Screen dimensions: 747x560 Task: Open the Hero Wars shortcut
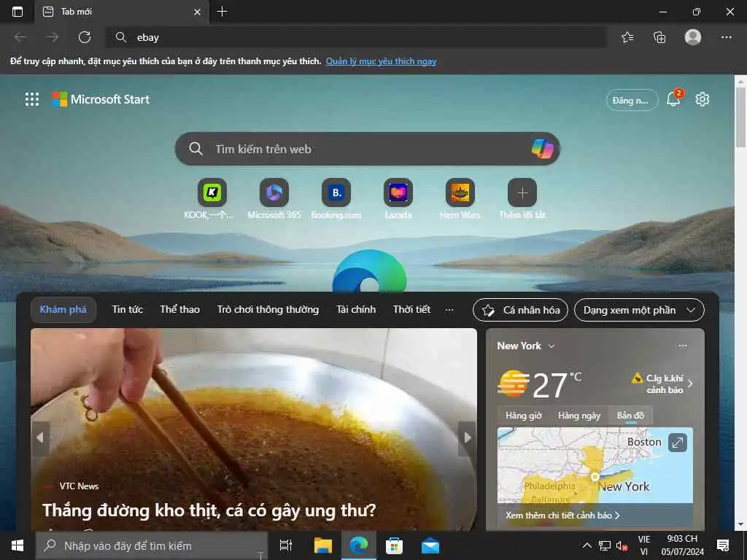click(x=460, y=192)
